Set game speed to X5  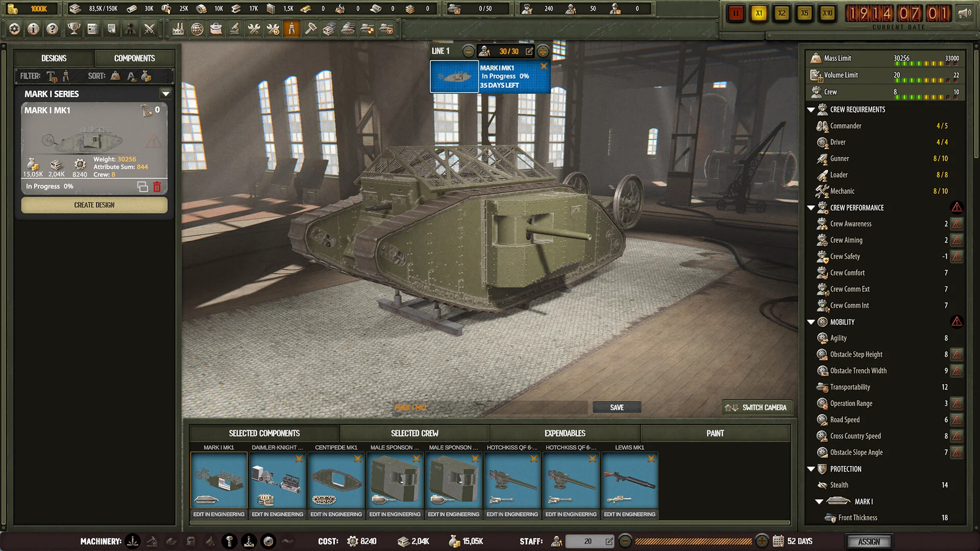click(805, 14)
